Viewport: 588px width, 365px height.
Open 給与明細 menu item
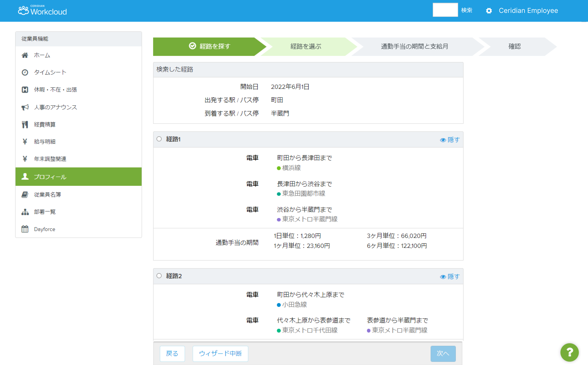tap(45, 142)
